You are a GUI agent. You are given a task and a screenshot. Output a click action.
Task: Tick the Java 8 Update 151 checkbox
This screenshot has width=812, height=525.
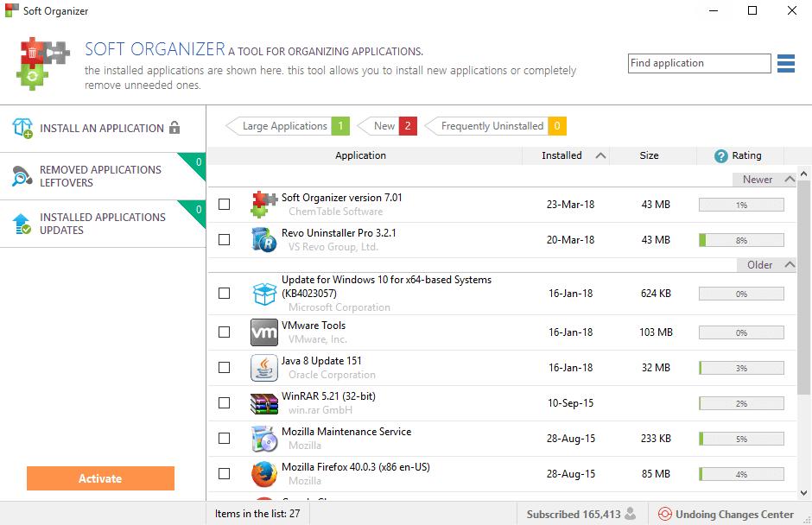[225, 368]
